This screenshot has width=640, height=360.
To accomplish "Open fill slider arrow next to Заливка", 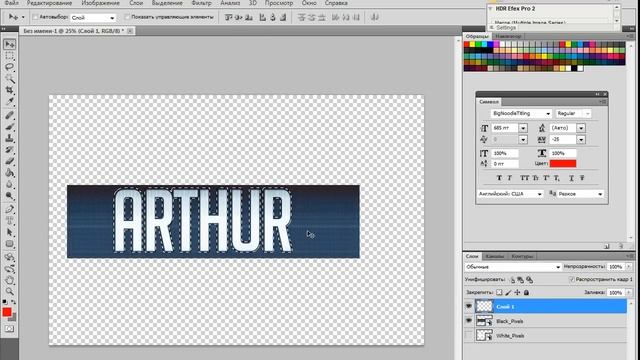I will click(629, 293).
